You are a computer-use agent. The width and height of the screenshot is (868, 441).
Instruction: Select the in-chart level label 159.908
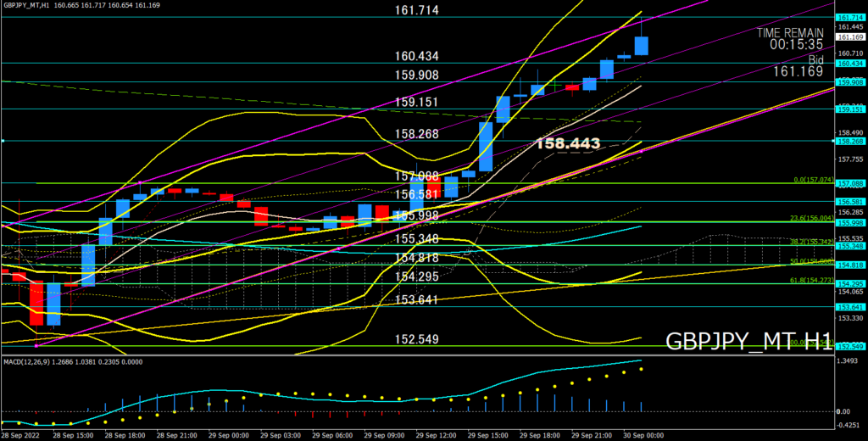pyautogui.click(x=417, y=75)
